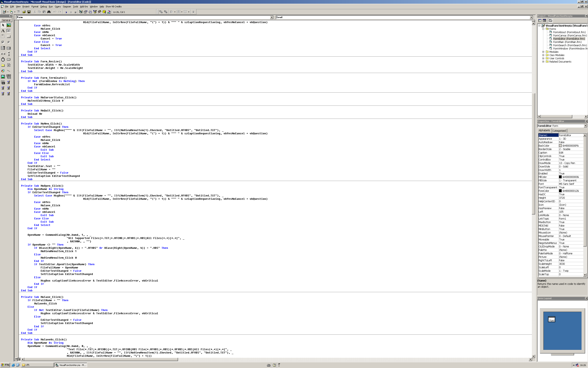
Task: Select the CommandButton control tool
Action: 9,37
